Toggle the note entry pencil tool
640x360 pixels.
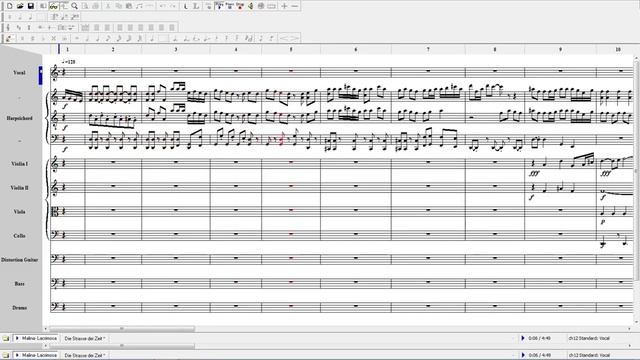coord(10,38)
